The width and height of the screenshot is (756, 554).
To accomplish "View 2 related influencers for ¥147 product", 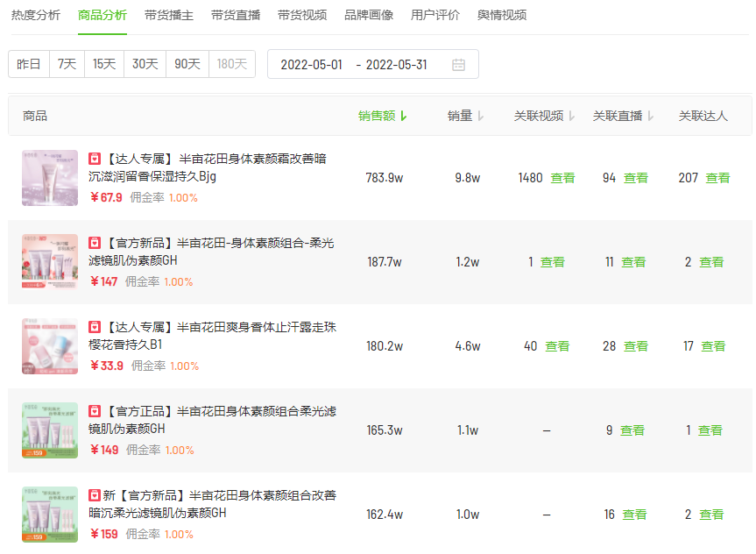I will tap(711, 262).
